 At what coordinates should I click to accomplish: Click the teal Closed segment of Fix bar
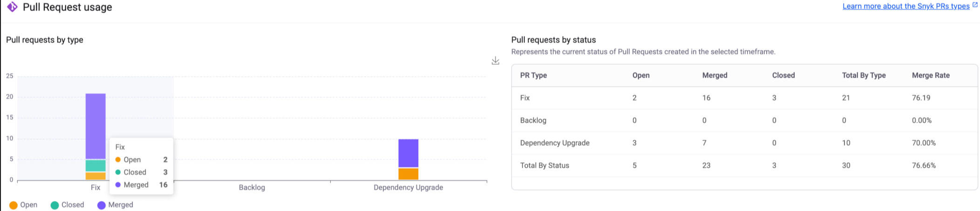click(95, 165)
